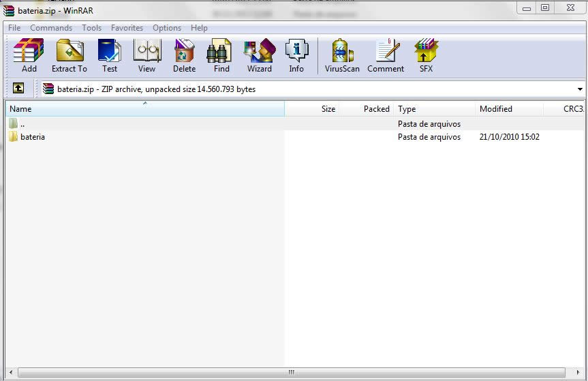Sort the list by the Modified column
This screenshot has width=588, height=381.
[x=509, y=109]
